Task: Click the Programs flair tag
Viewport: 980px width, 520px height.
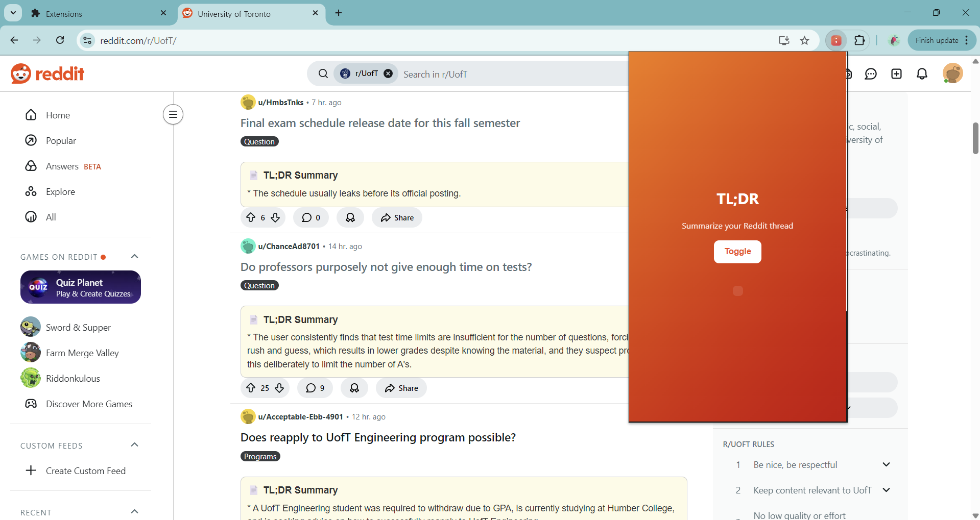Action: click(x=260, y=456)
